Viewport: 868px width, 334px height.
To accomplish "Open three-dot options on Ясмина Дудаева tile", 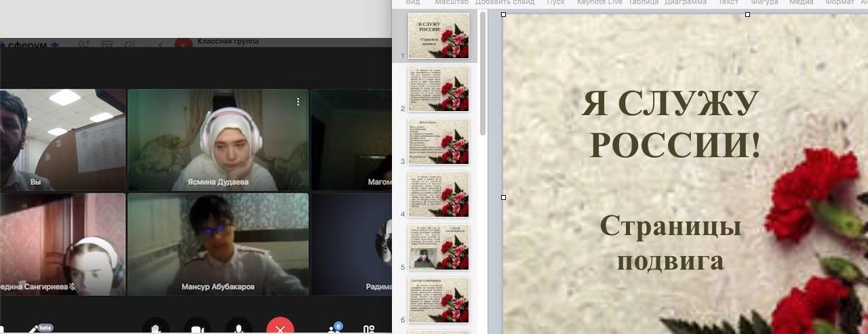I will (x=298, y=102).
